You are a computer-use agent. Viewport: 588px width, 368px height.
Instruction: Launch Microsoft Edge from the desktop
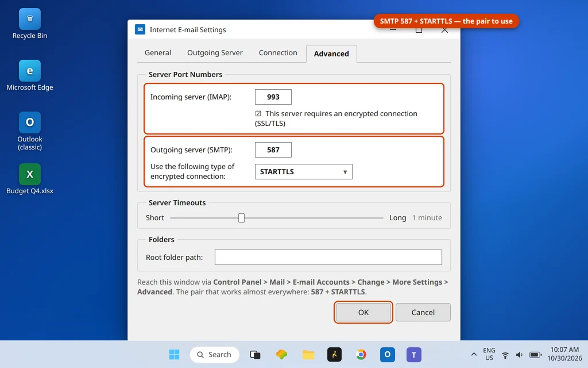(x=30, y=75)
